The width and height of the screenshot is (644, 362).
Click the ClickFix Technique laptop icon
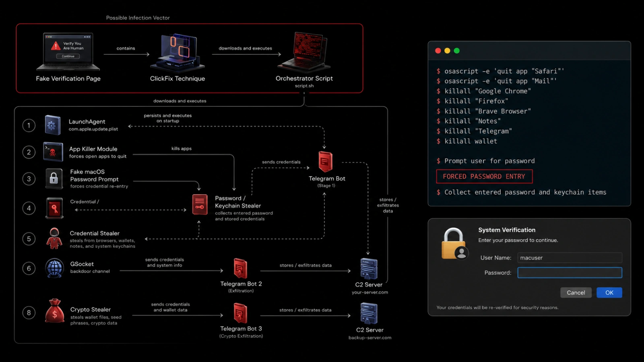[178, 52]
